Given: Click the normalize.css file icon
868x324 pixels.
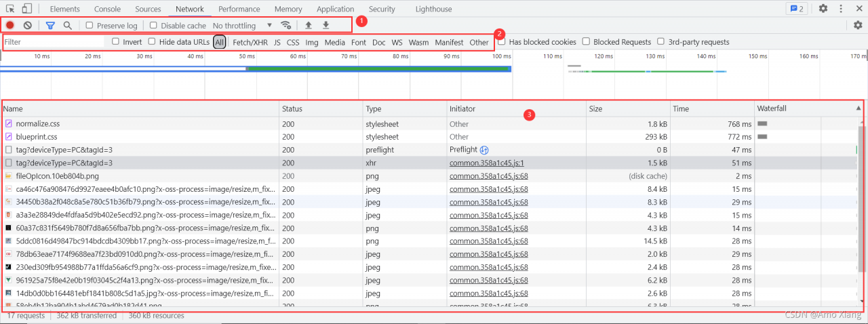Looking at the screenshot, I should pos(9,124).
